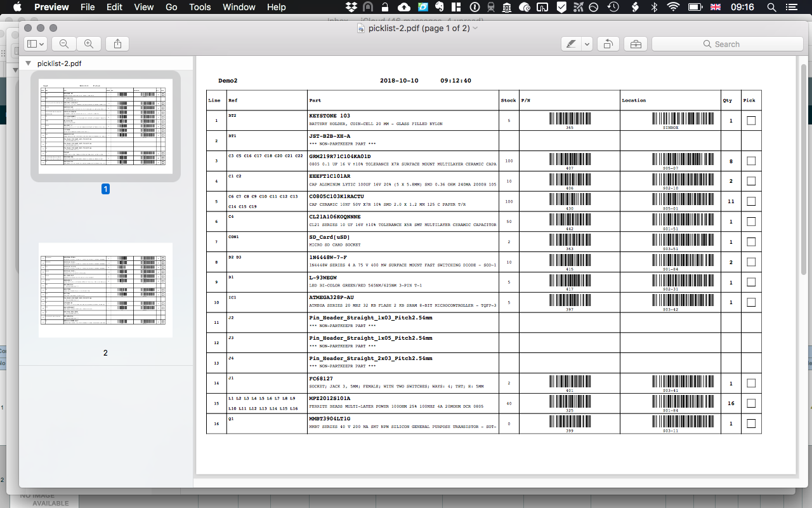Open the Apple menu
The height and width of the screenshot is (508, 812).
(x=17, y=7)
